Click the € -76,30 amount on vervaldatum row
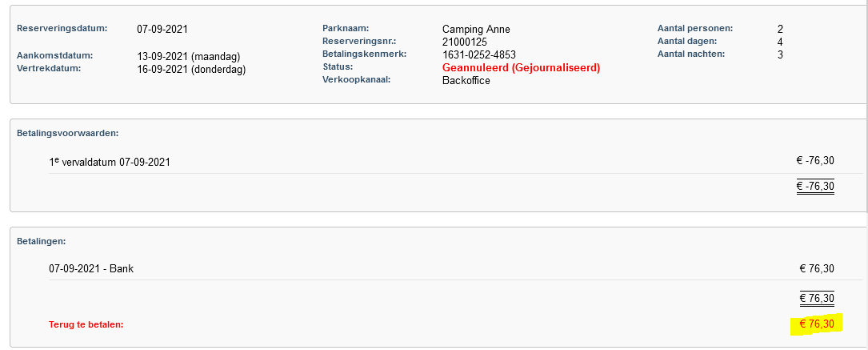Image resolution: width=868 pixels, height=350 pixels. (x=815, y=161)
